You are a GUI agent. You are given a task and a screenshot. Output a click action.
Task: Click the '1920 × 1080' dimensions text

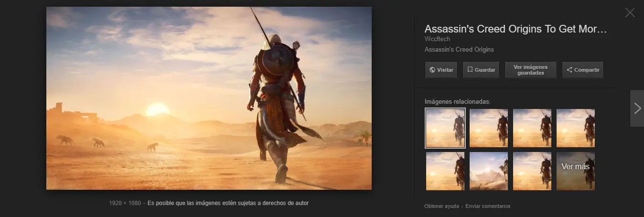[x=125, y=203]
